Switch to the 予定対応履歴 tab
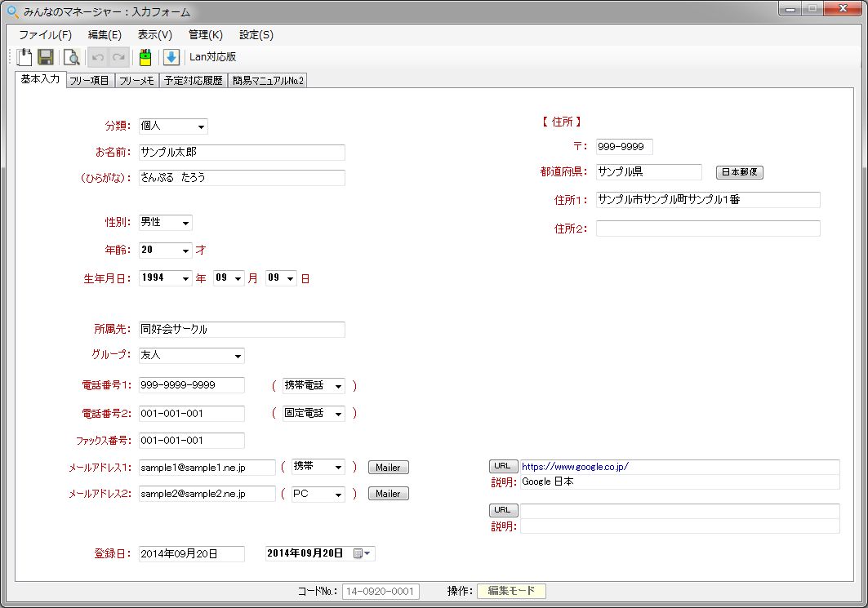This screenshot has width=868, height=608. tap(193, 81)
